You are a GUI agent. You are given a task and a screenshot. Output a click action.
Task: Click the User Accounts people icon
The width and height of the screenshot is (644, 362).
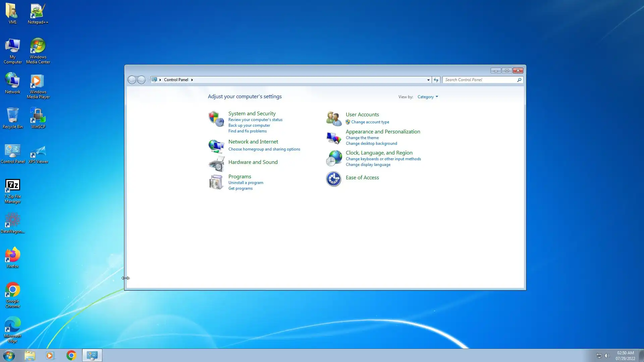(x=334, y=119)
